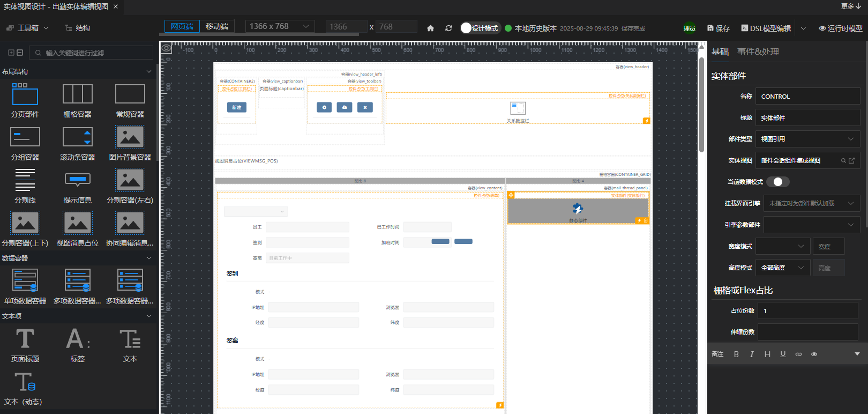This screenshot has width=868, height=414.
Task: Choose the 分割线 divider component icon
Action: [x=25, y=180]
